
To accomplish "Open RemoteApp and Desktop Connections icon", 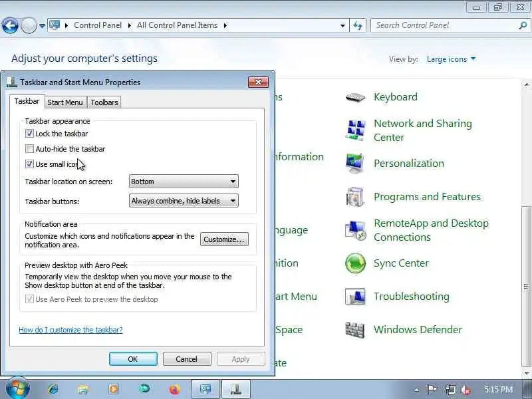I will click(355, 230).
